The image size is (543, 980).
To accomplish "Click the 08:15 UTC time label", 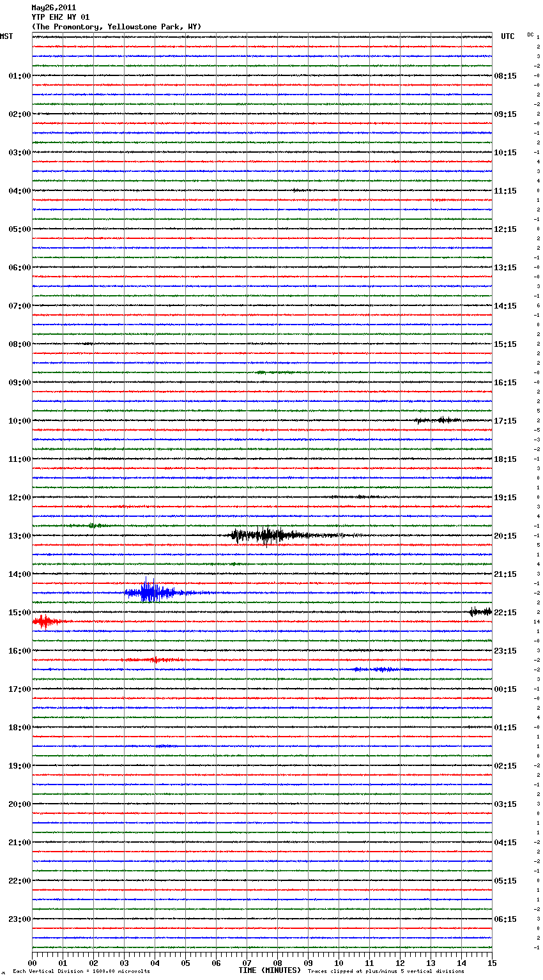I will pyautogui.click(x=505, y=76).
